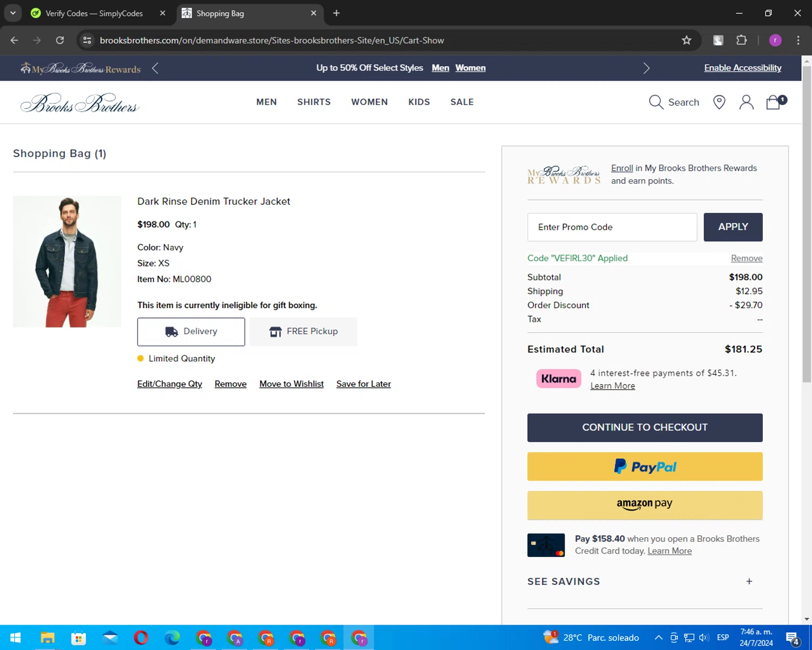Open the store locator pin icon
812x650 pixels.
pyautogui.click(x=719, y=102)
